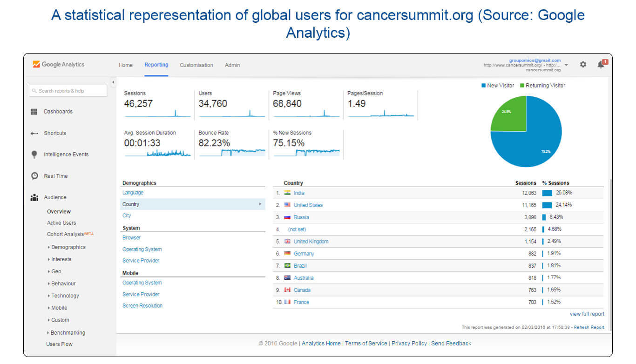Click the blue New Visitor pie slice
Screen dimensions: 636x364
pyautogui.click(x=535, y=140)
